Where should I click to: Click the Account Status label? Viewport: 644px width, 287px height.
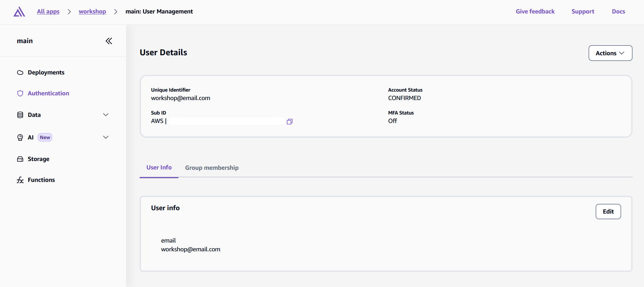(x=405, y=90)
